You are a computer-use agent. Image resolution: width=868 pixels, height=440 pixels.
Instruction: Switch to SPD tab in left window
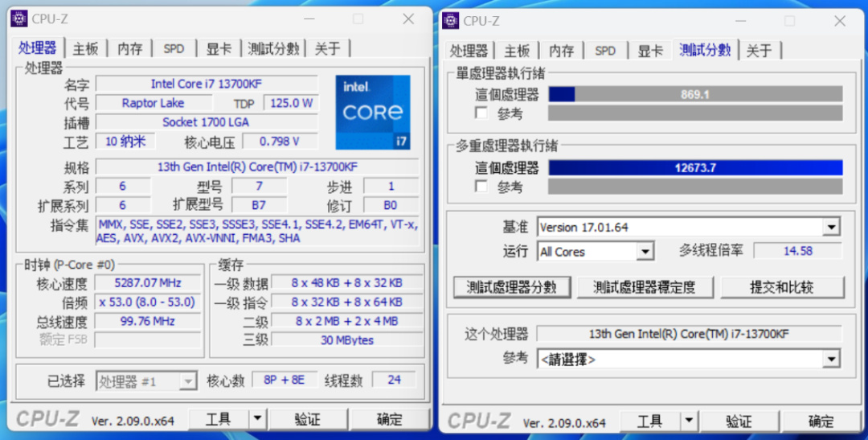pos(174,49)
